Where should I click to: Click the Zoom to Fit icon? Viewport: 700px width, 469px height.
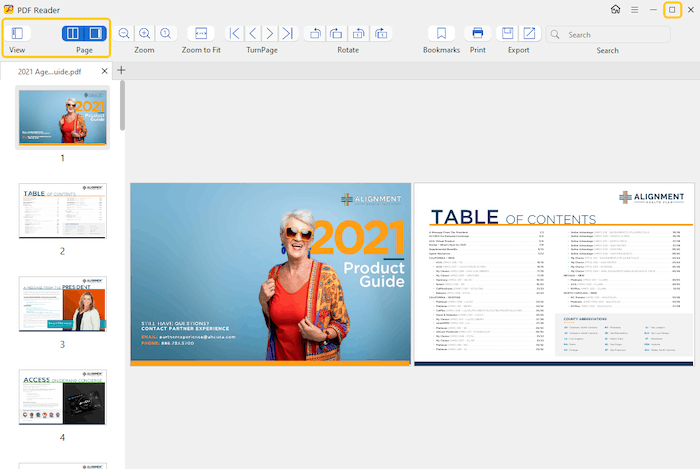201,33
